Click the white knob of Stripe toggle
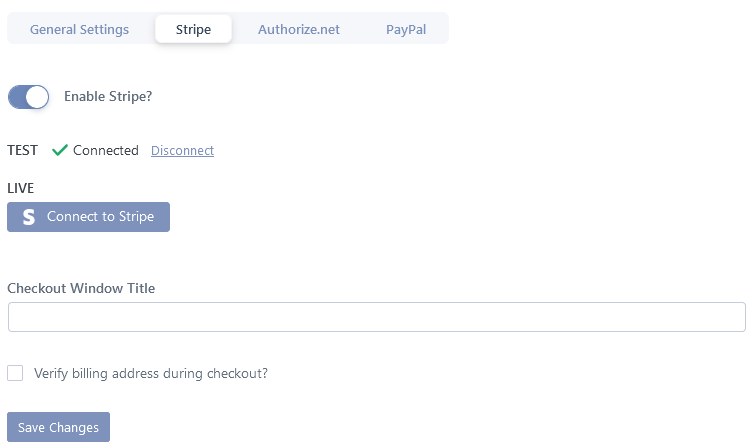755x447 pixels. [x=37, y=97]
